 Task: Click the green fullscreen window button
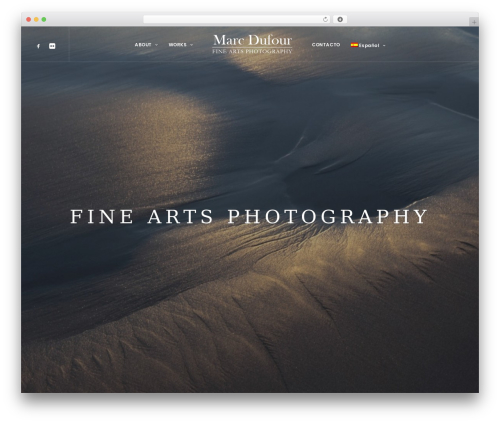[44, 20]
